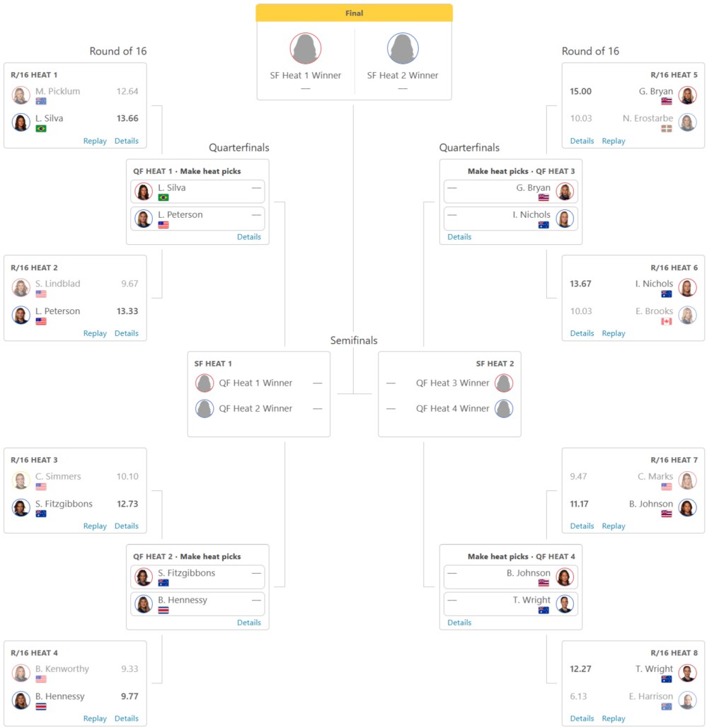Click T. Wright's avatar in R/16 Heat 8
707x728 pixels.
(x=687, y=673)
